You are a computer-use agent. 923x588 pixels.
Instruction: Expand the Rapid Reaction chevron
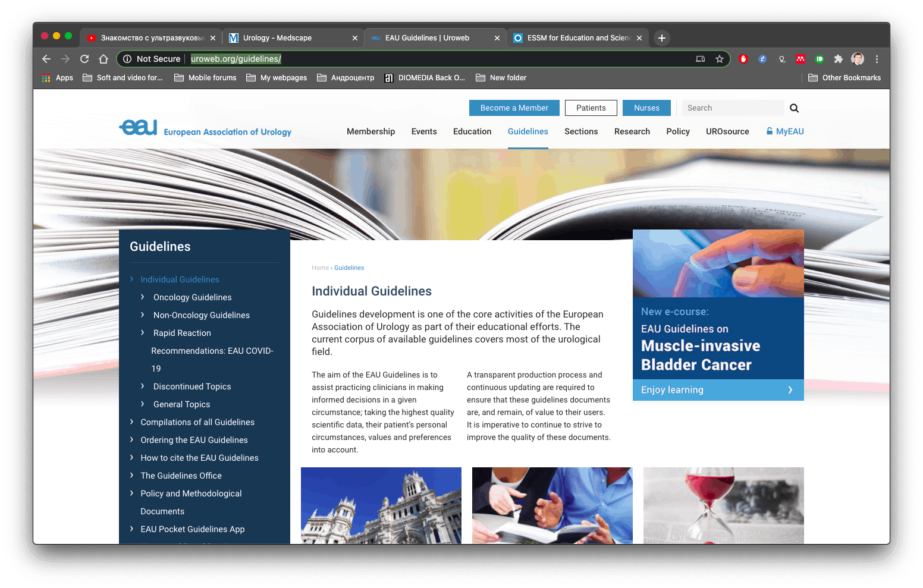143,332
